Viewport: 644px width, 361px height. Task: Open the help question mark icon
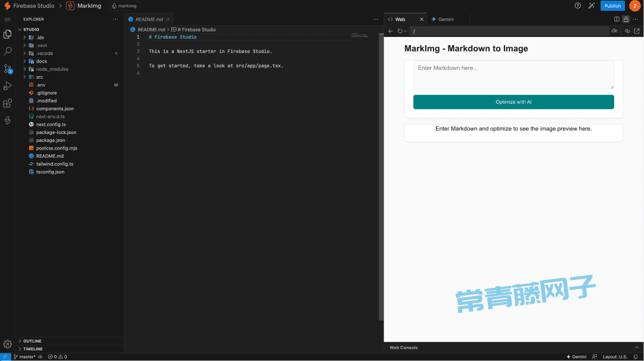[x=577, y=6]
